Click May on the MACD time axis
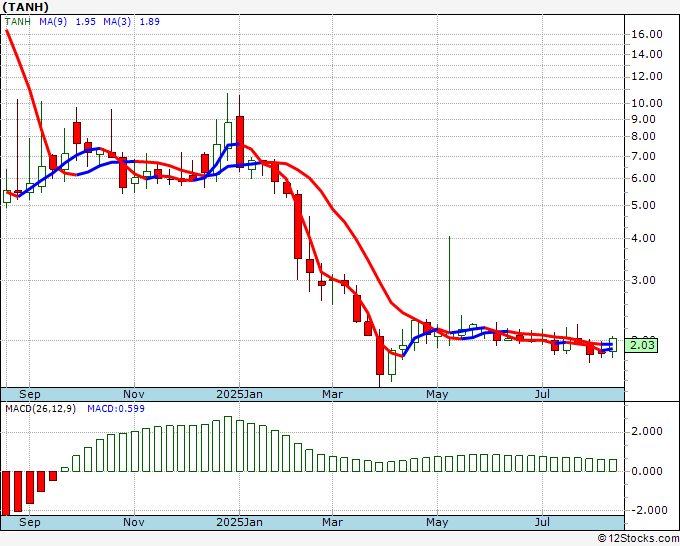The image size is (680, 546). click(x=437, y=522)
